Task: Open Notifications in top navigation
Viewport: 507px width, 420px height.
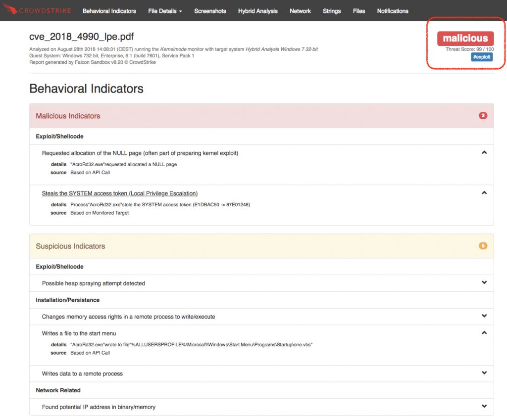Action: click(393, 11)
